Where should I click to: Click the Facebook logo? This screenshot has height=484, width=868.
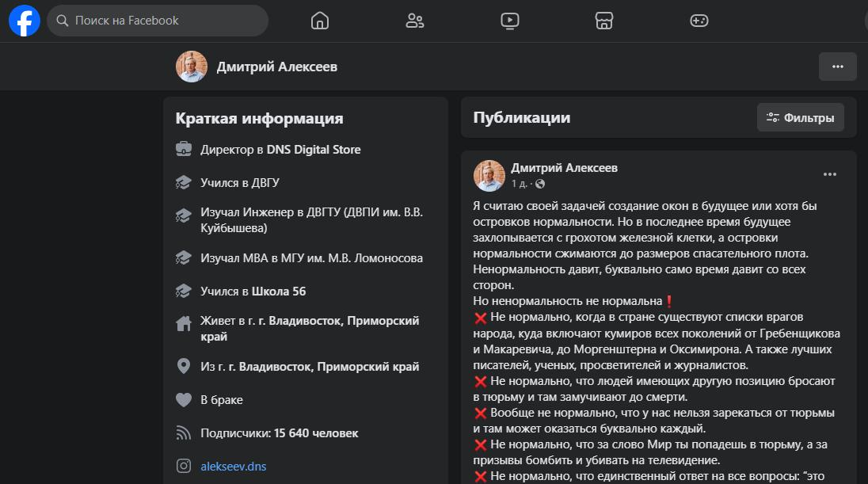[25, 21]
